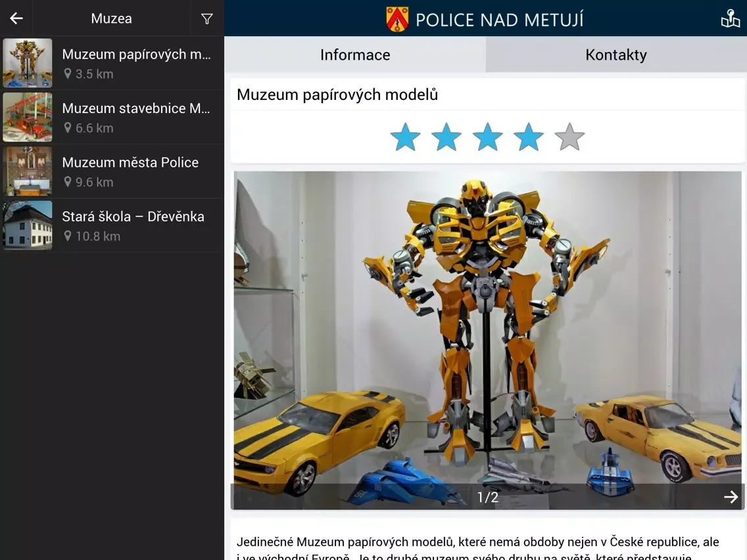Rate with the fifth gray star
This screenshot has height=560, width=747.
(x=569, y=137)
